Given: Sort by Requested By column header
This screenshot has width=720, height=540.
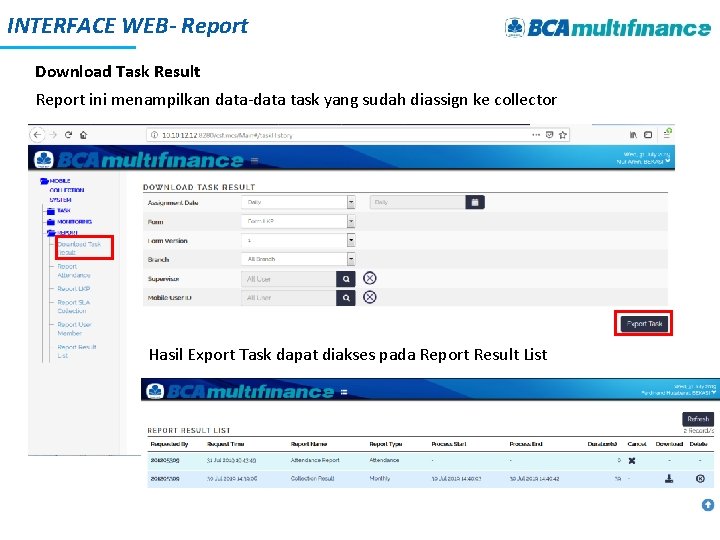Looking at the screenshot, I should [x=169, y=444].
